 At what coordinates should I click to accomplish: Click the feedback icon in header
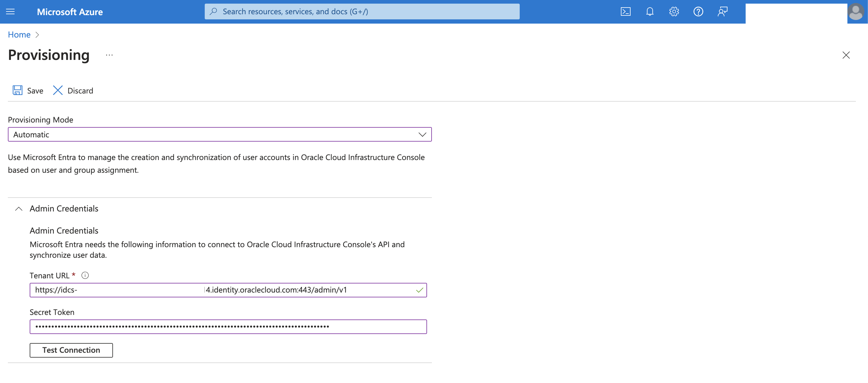pos(722,12)
